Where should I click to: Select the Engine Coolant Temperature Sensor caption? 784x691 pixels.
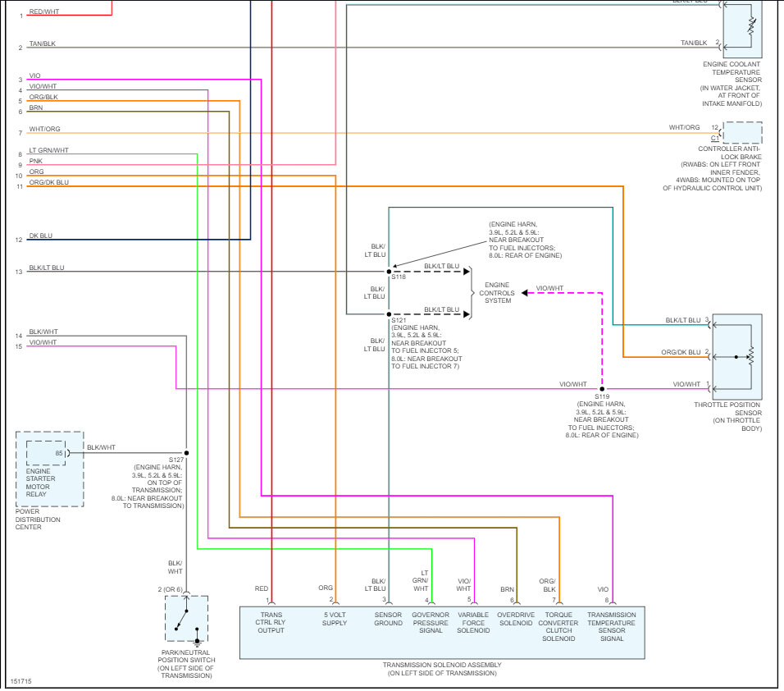pos(731,84)
